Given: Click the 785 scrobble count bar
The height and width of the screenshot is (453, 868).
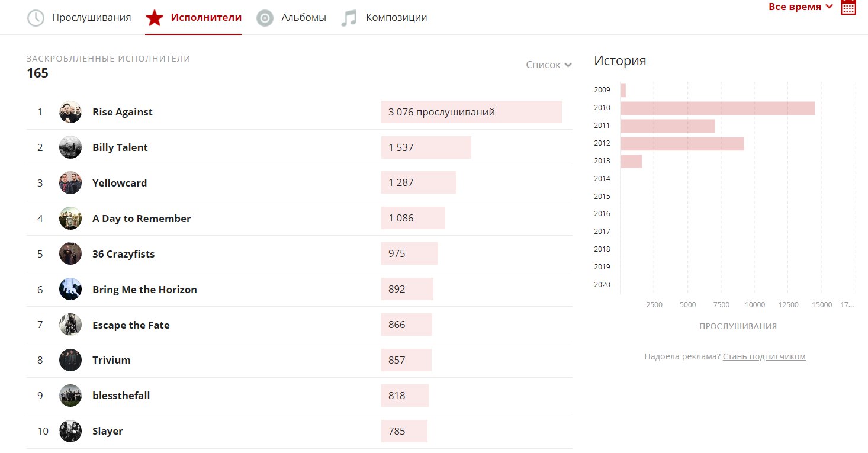Looking at the screenshot, I should [404, 431].
